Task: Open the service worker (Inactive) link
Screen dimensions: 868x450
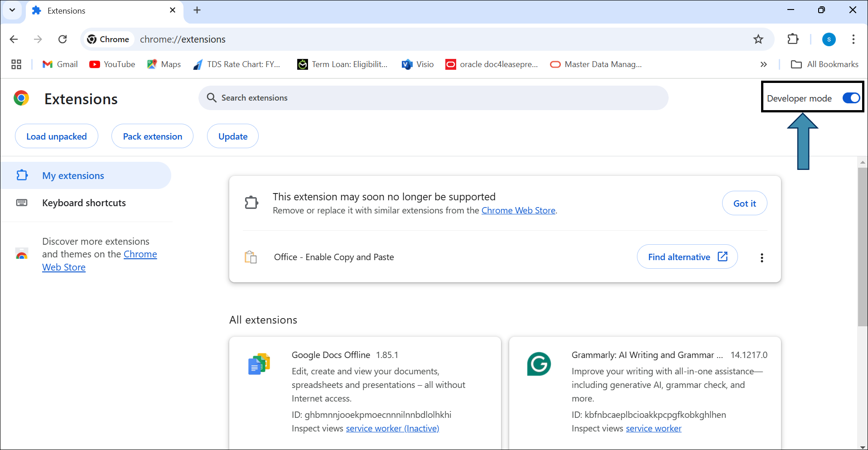Action: point(392,428)
